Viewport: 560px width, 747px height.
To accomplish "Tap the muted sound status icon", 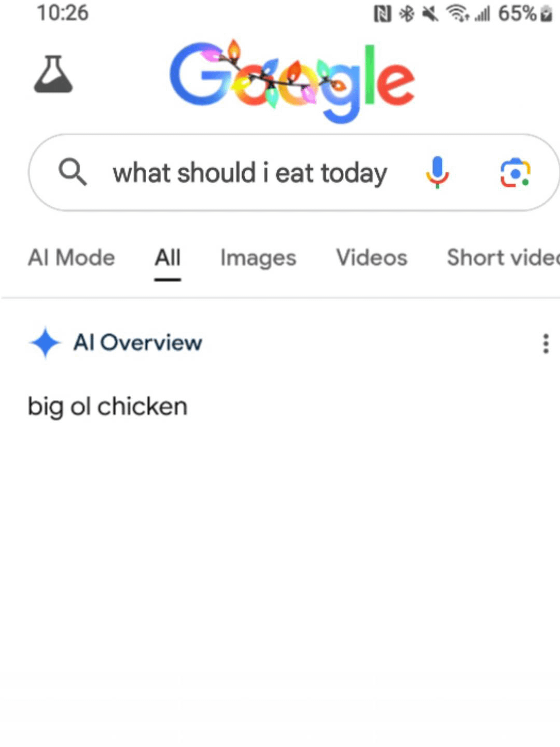I will [x=430, y=14].
